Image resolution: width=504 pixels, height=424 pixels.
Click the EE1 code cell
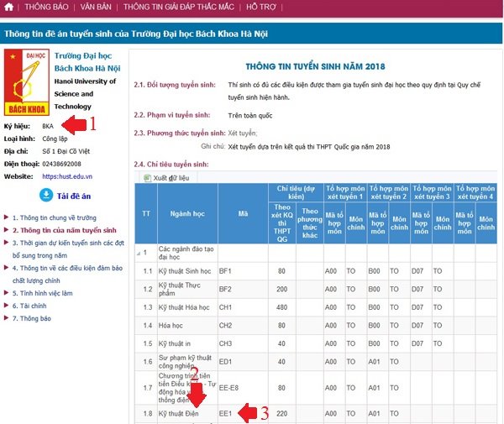tap(225, 414)
